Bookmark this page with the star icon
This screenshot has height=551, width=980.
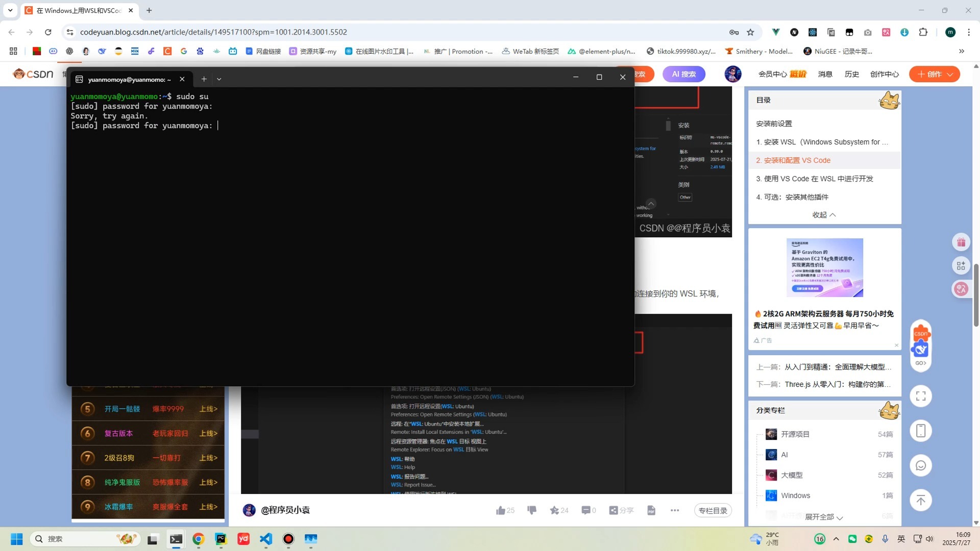click(x=750, y=32)
